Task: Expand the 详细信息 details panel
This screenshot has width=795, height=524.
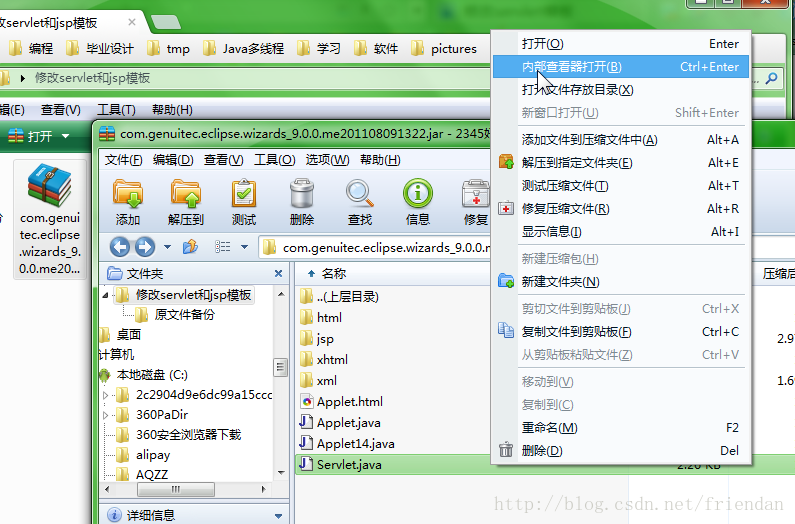Action: tap(278, 516)
